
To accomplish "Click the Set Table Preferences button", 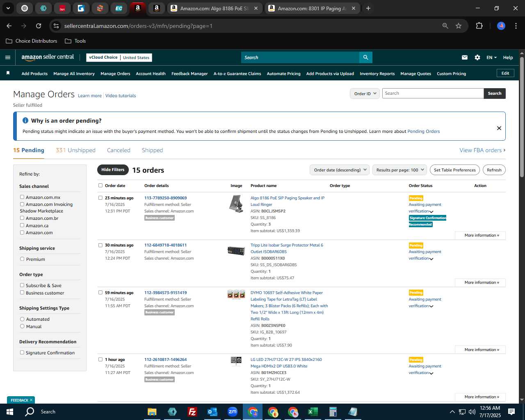I will (x=455, y=170).
